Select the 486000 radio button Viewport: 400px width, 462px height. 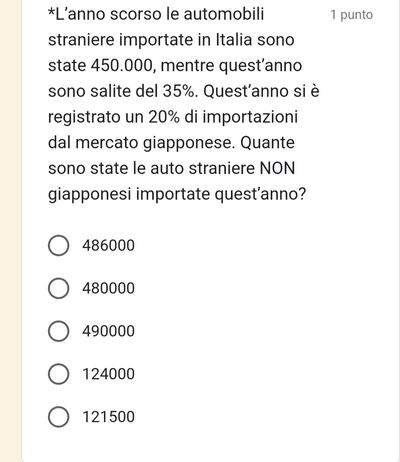59,246
